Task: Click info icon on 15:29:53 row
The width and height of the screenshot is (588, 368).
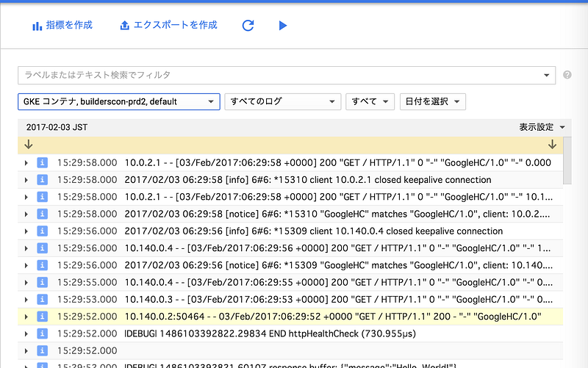Action: pos(42,300)
